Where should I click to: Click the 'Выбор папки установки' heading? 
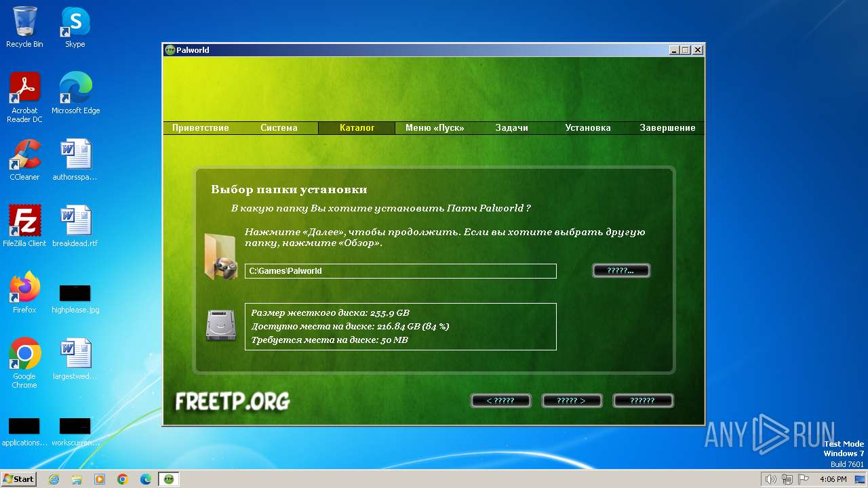(x=289, y=190)
